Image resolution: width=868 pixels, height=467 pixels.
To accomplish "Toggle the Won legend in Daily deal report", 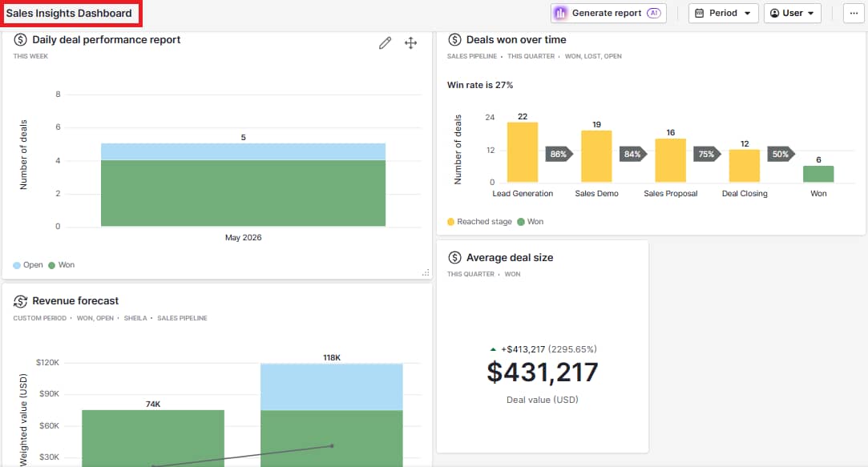I will pyautogui.click(x=62, y=265).
